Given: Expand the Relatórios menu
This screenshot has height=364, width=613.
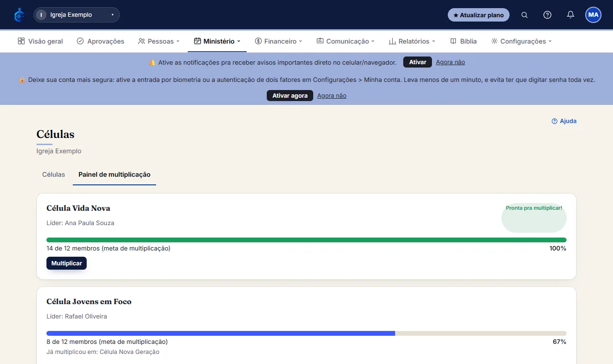Looking at the screenshot, I should click(412, 41).
